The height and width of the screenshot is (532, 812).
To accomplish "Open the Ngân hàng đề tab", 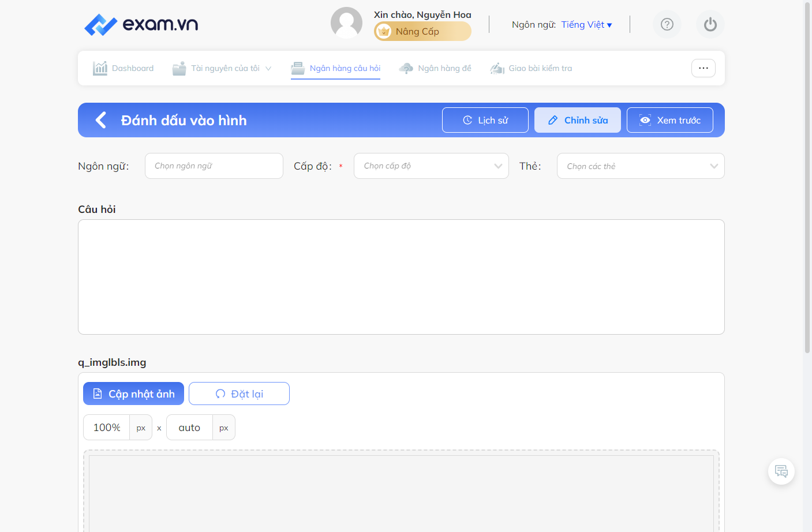I will 435,68.
